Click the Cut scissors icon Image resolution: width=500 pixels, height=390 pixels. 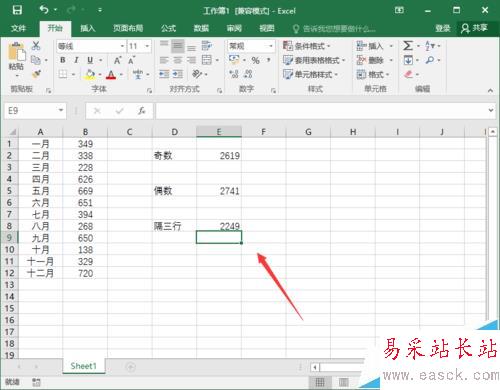pos(36,46)
